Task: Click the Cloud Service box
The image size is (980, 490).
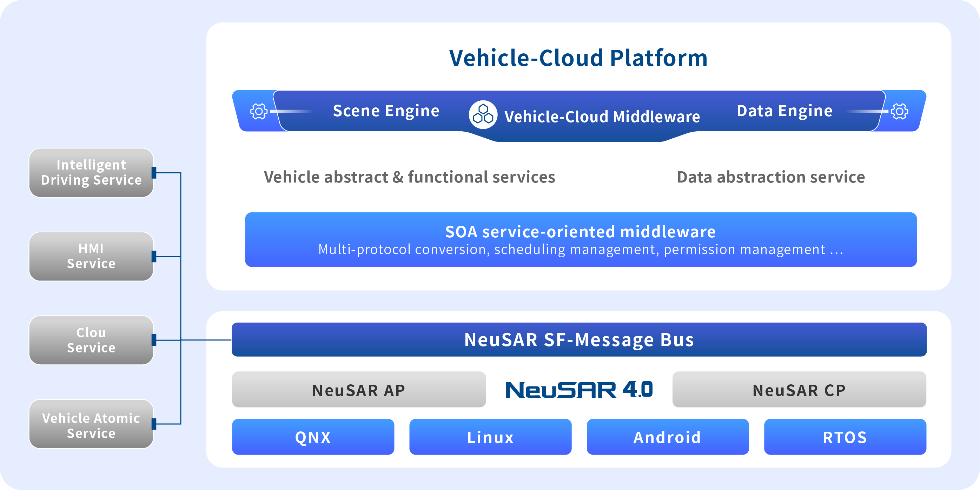Action: click(91, 340)
